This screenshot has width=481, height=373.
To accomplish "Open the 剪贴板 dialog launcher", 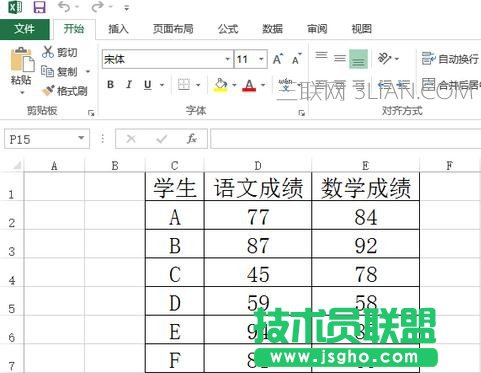I will point(91,113).
